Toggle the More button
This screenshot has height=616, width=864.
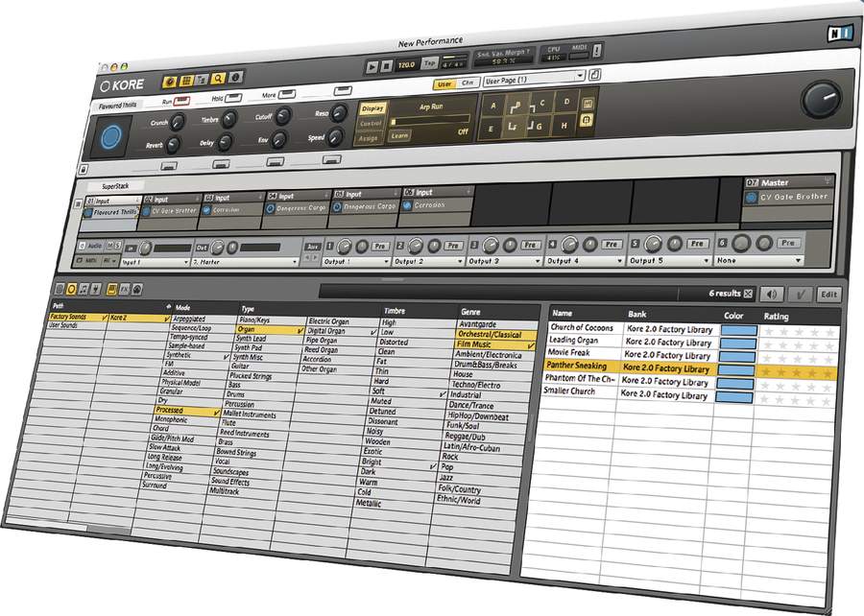[x=287, y=95]
